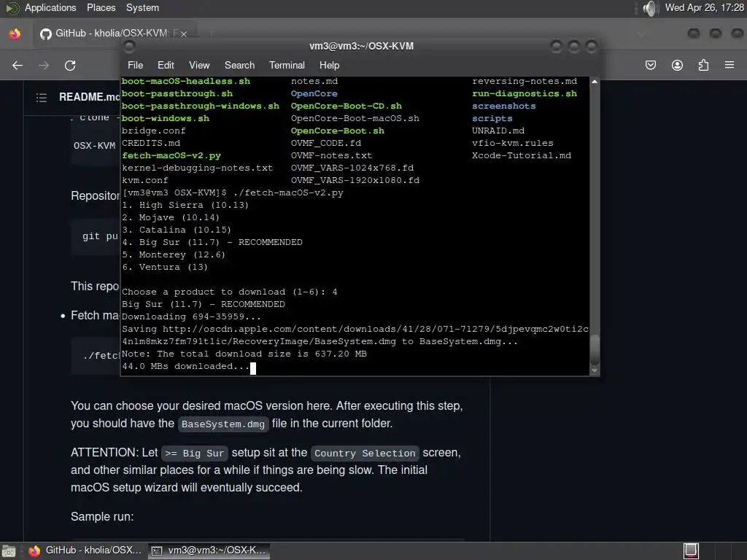Open terminal File menu
Screen dimensions: 747x560
tap(135, 65)
